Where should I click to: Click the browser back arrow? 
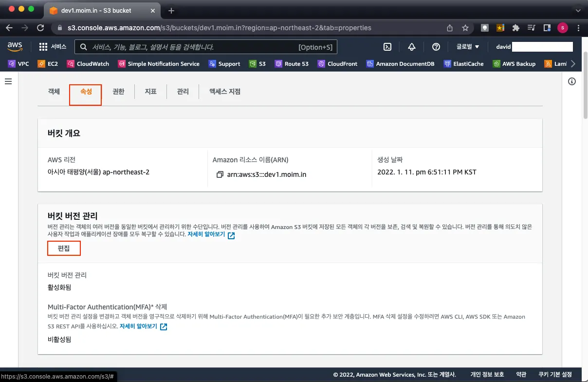click(x=9, y=28)
